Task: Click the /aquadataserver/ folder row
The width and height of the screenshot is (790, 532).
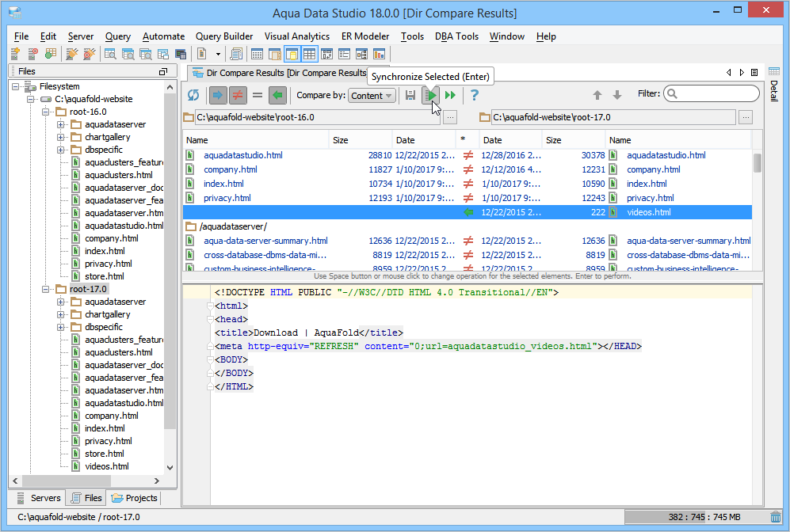Action: 467,226
